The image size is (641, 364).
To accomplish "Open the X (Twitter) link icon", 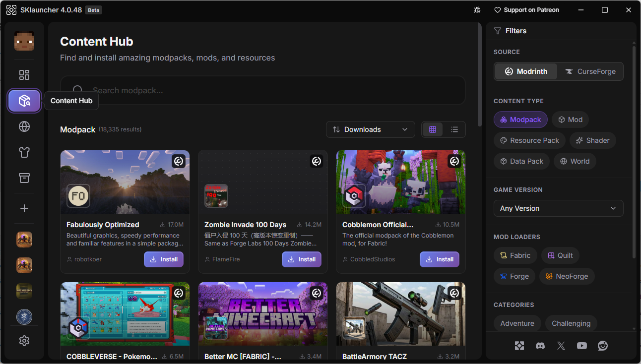I will [561, 346].
